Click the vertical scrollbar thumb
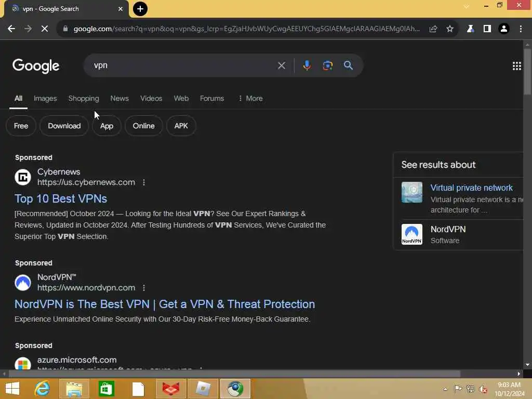Viewport: 532px width, 399px height. (527, 72)
